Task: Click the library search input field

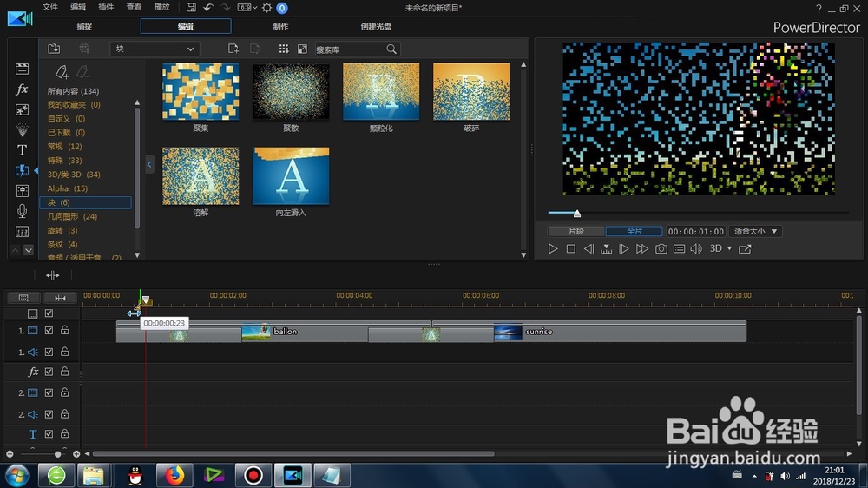Action: pos(350,49)
